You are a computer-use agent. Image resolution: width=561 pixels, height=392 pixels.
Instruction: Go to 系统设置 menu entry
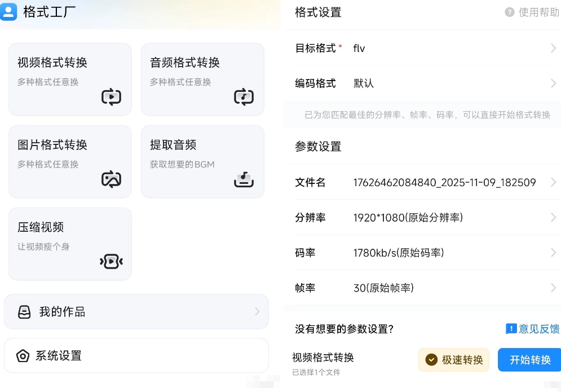point(136,356)
